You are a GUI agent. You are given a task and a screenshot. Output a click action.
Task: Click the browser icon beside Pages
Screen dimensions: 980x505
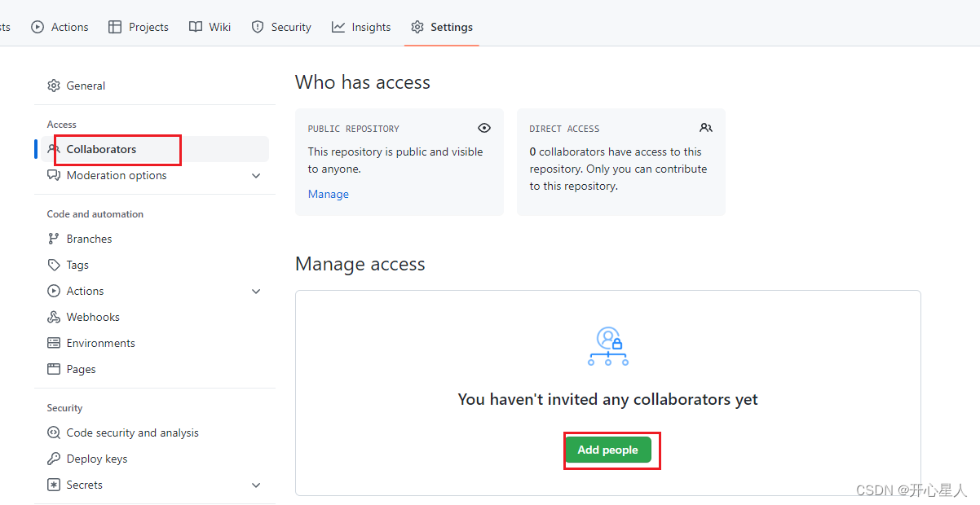click(x=54, y=369)
